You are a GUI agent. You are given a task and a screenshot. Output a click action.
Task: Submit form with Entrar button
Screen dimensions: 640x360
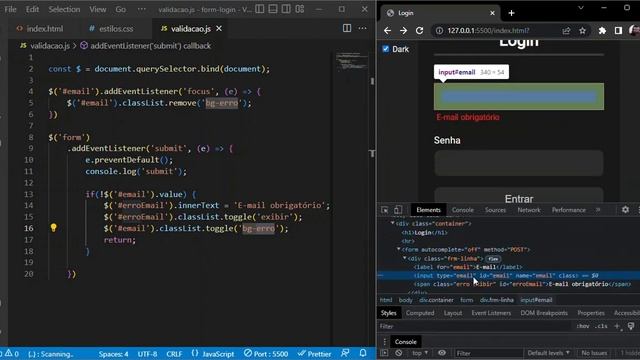(x=519, y=195)
